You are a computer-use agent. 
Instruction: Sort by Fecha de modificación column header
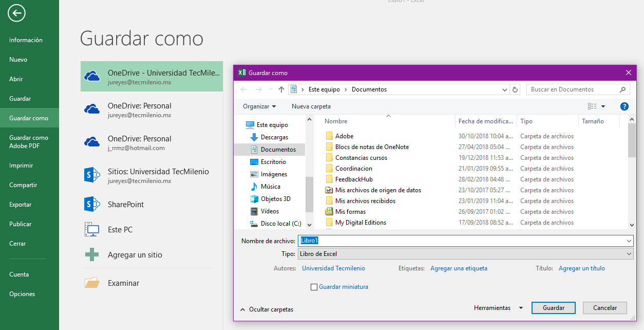(486, 121)
